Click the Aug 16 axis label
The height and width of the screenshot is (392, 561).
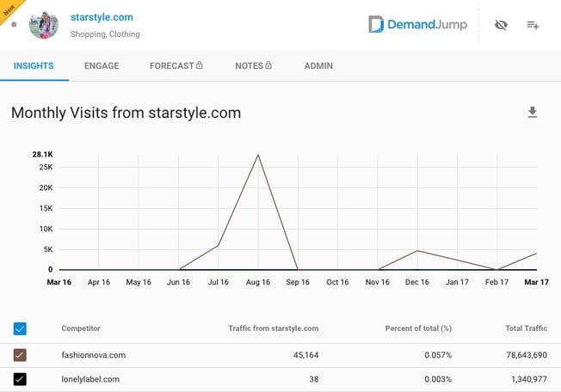coord(258,282)
